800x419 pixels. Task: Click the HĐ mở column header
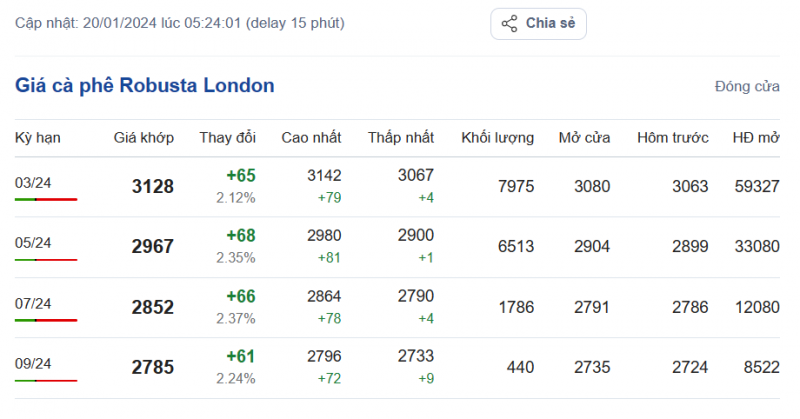coord(755,137)
